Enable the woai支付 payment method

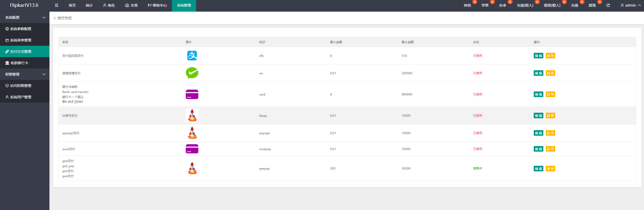[550, 149]
